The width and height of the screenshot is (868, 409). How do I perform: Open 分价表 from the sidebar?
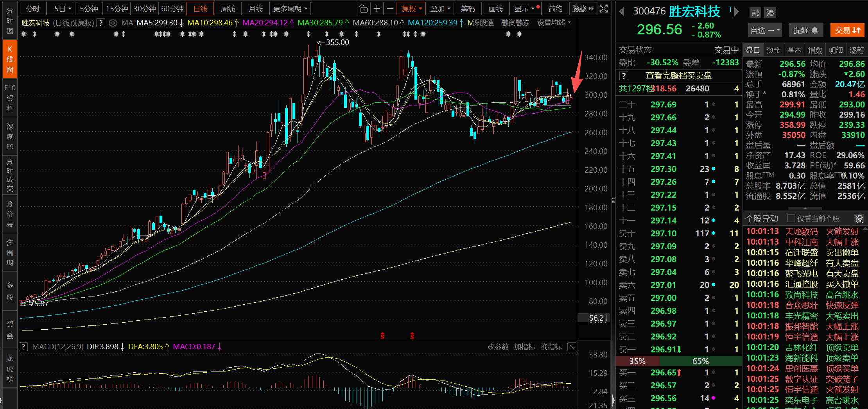click(x=10, y=214)
